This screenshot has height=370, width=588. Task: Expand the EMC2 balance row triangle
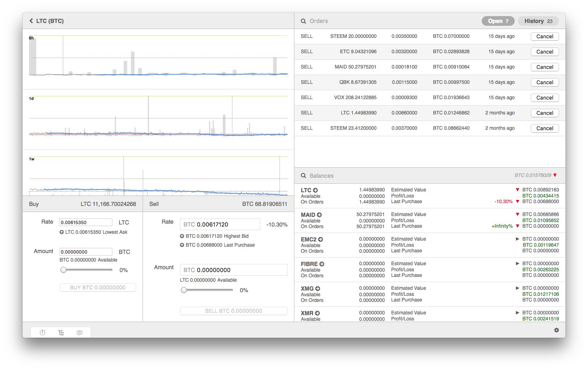(x=518, y=239)
